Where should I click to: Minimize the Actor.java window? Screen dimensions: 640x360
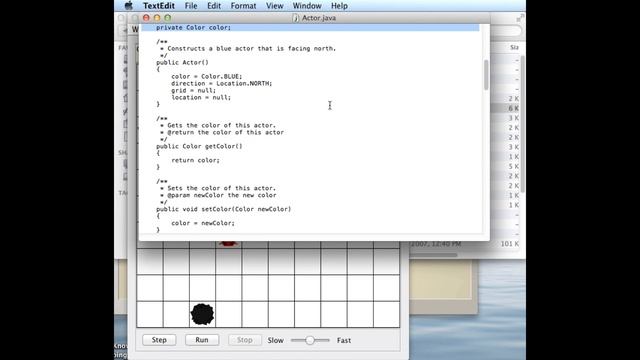pyautogui.click(x=157, y=18)
